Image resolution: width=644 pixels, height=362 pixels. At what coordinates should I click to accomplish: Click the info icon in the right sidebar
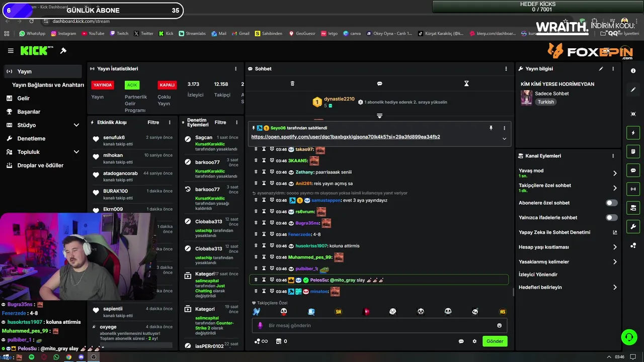point(633,71)
